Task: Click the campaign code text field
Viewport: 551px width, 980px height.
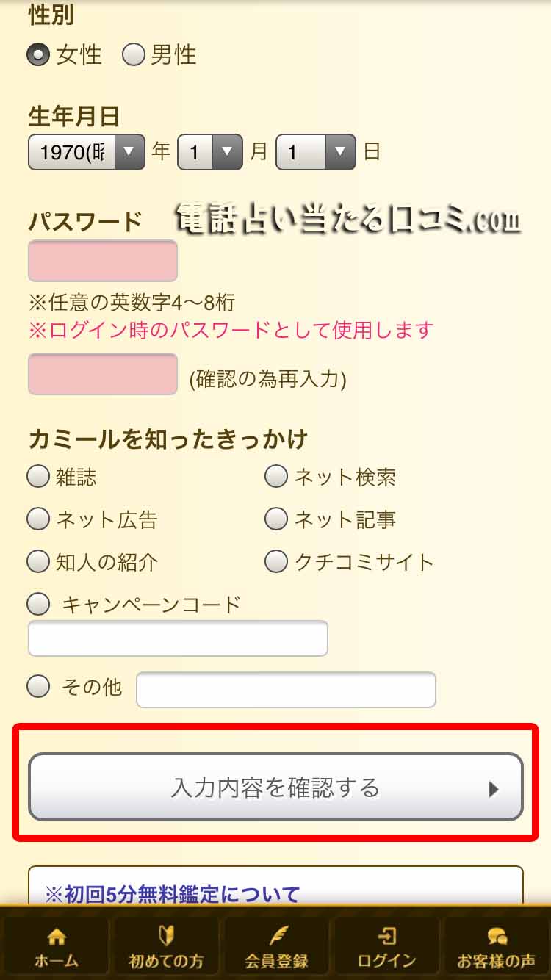Action: (178, 638)
